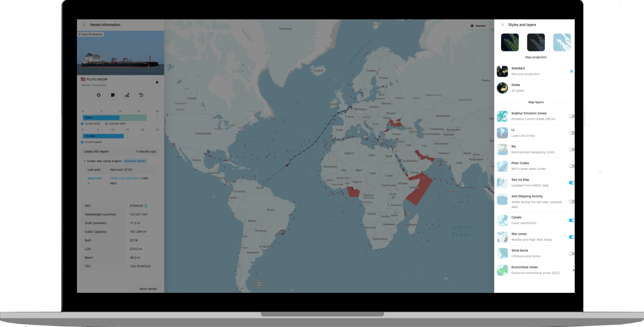Click the More details button
This screenshot has height=327, width=644.
pos(148,289)
